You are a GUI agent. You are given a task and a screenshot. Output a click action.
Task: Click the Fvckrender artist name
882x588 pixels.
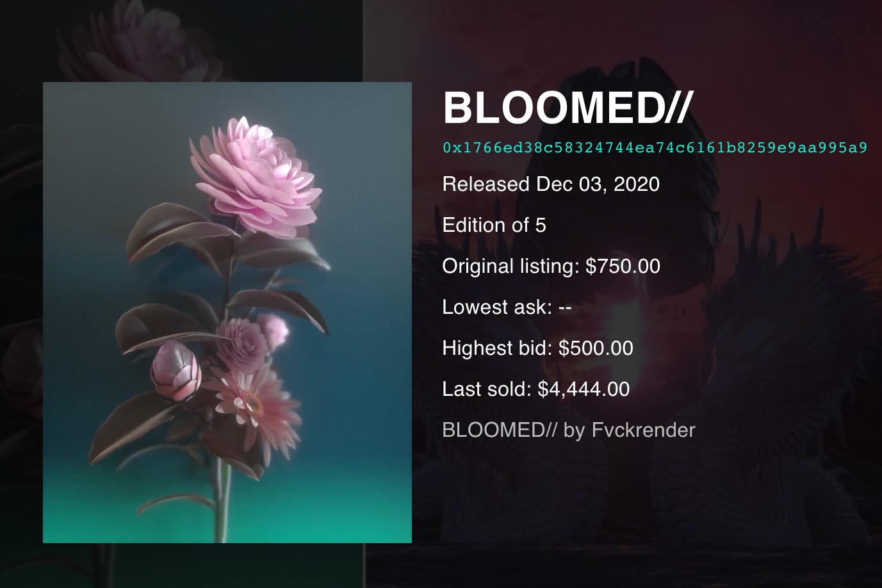(643, 430)
